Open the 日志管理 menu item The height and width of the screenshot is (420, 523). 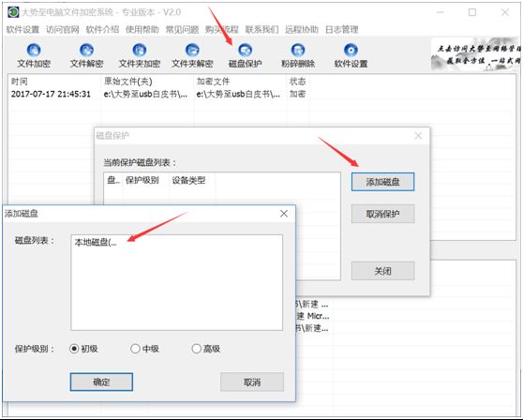pyautogui.click(x=341, y=30)
